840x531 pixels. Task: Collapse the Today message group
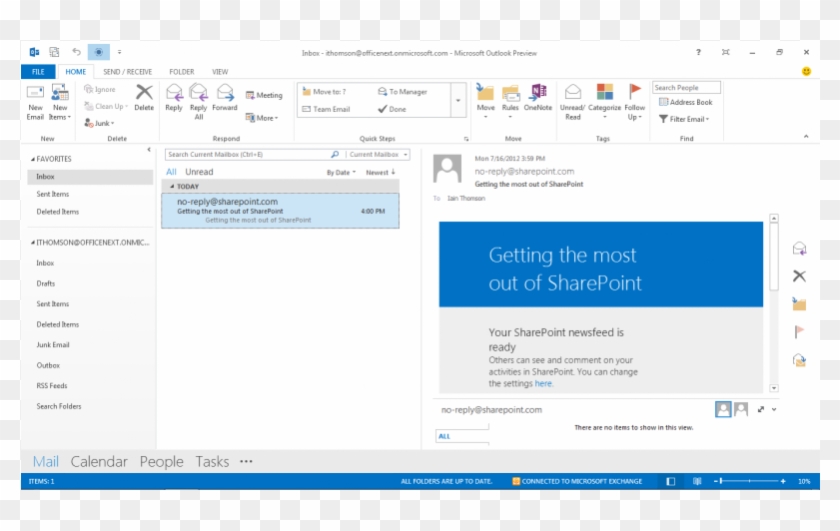point(172,186)
